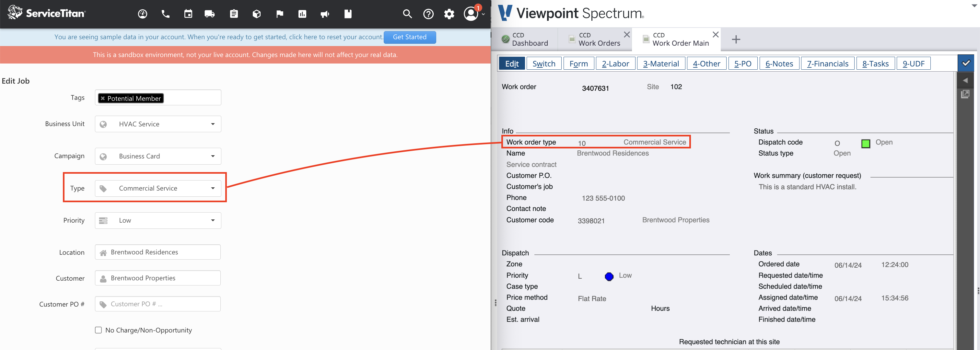Open the 9-UDF tab
This screenshot has width=980, height=350.
(x=914, y=64)
